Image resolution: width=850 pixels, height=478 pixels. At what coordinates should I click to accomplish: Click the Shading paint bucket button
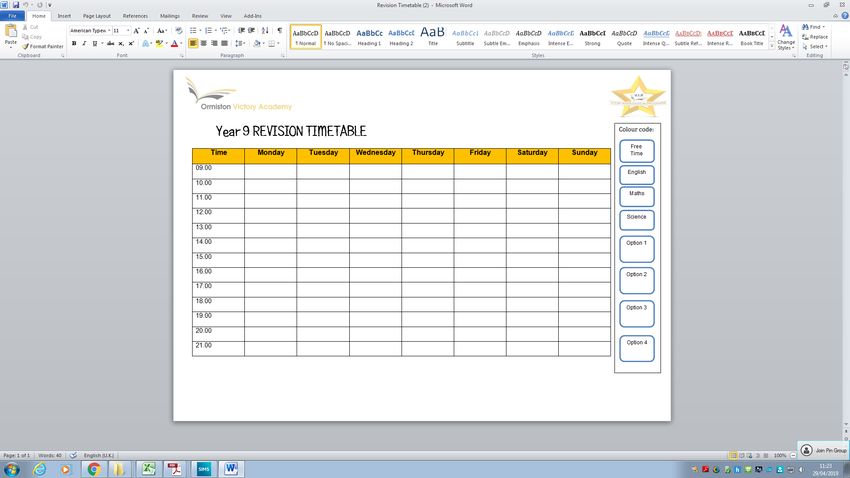256,43
